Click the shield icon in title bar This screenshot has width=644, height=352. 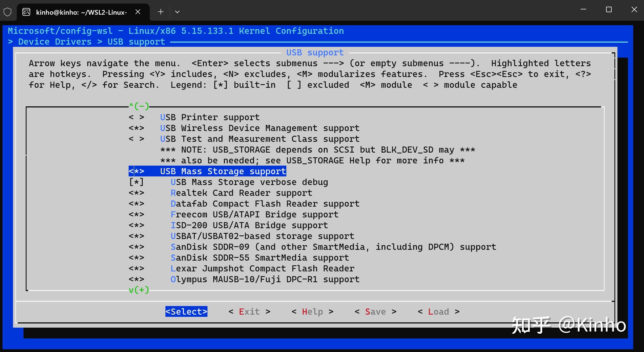tap(7, 12)
